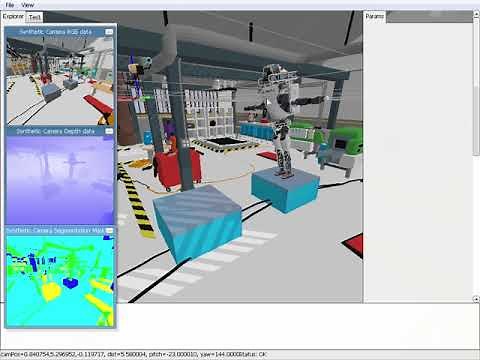Click the Synthetic Camera RGB data image
Screen dimensions: 480x360
(x=60, y=81)
